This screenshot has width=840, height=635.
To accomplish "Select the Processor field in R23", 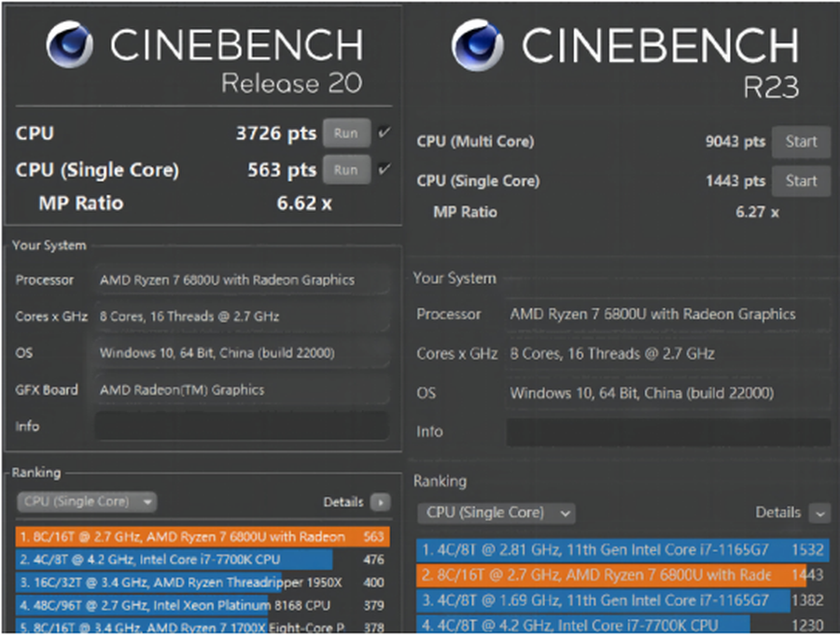I will [668, 314].
